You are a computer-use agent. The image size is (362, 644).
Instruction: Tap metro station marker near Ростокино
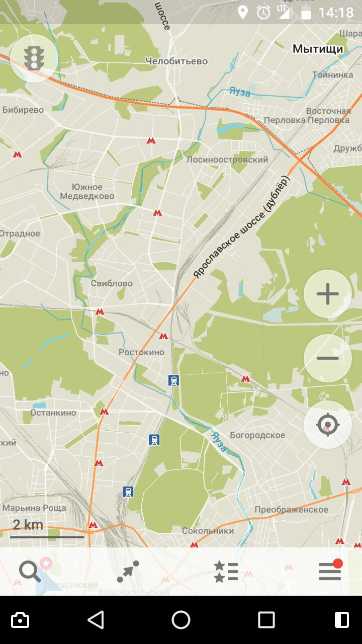[x=163, y=336]
